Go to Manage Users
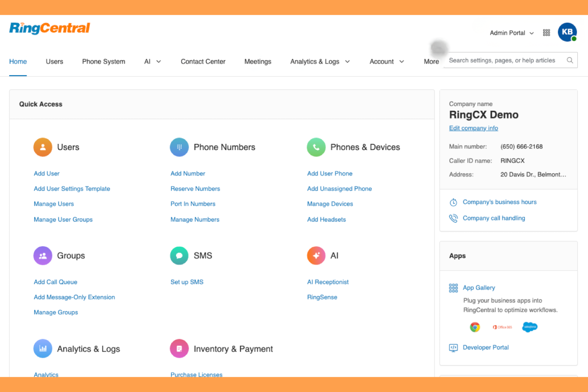The height and width of the screenshot is (392, 588). pos(54,204)
